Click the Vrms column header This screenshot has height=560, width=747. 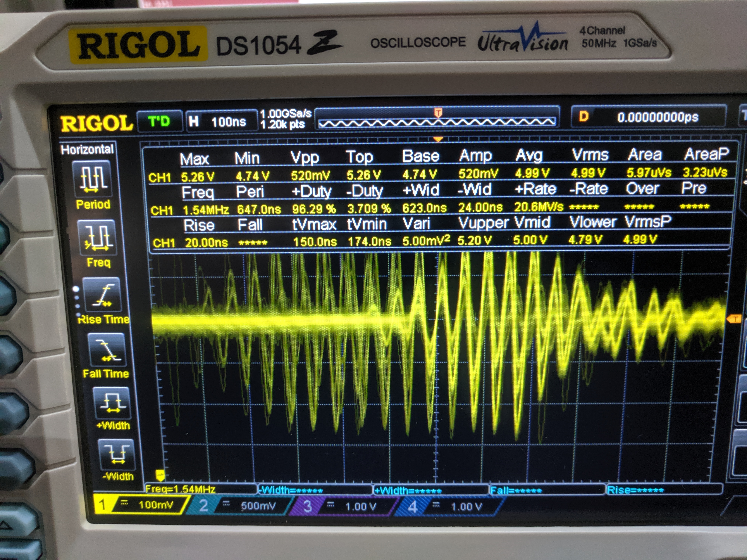(x=590, y=155)
